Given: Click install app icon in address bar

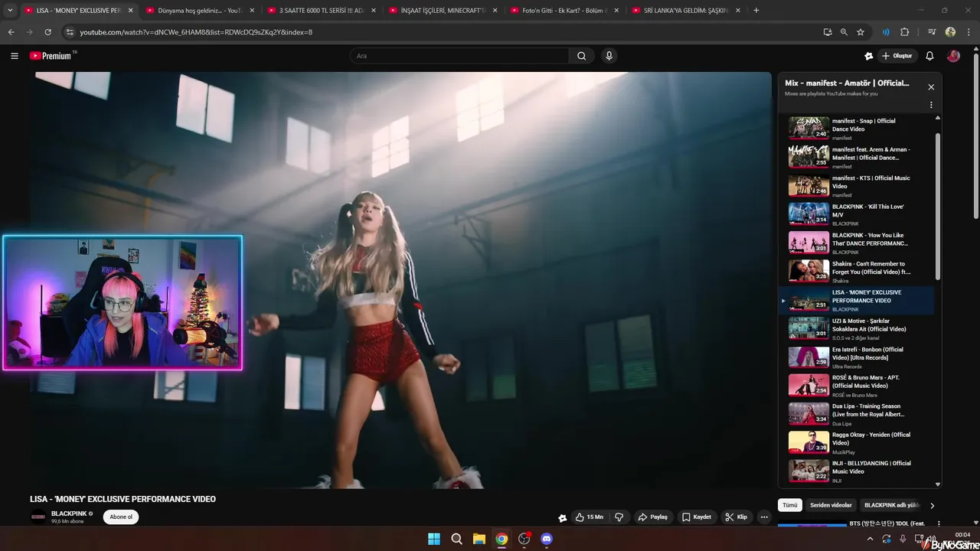Looking at the screenshot, I should pyautogui.click(x=828, y=32).
